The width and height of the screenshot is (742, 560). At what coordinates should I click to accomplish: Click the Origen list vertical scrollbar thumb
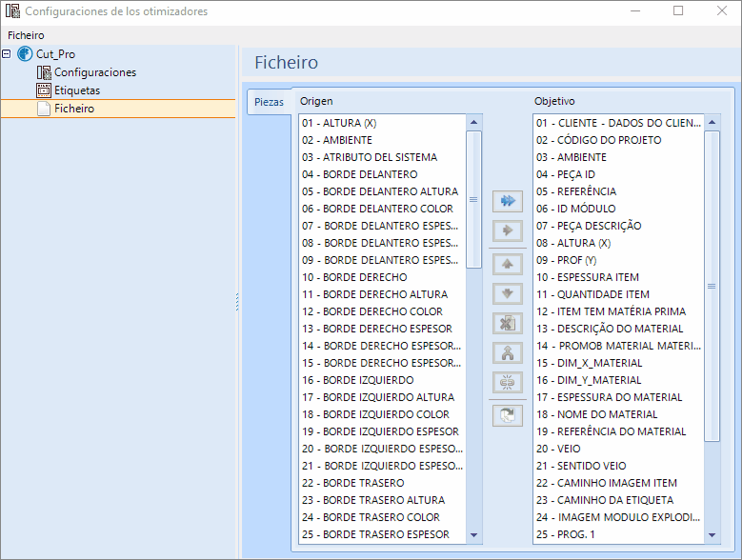tap(473, 200)
